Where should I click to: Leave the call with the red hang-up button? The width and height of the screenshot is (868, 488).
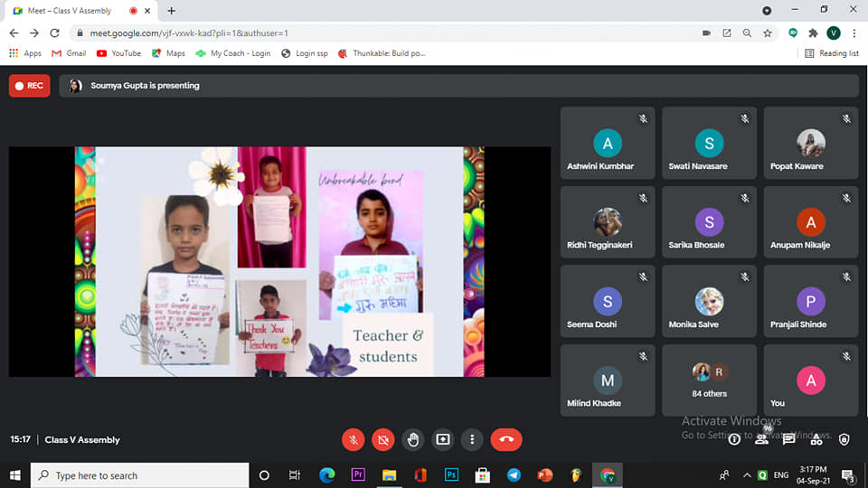click(506, 440)
